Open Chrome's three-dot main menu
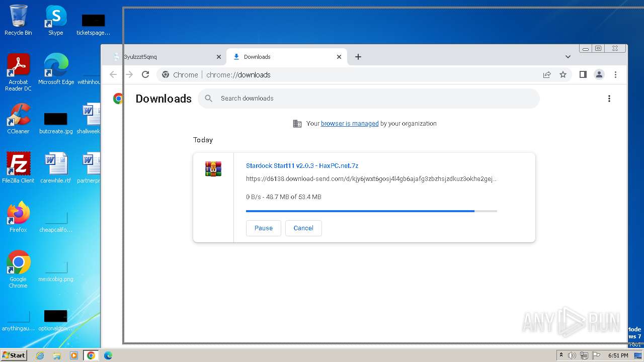This screenshot has width=644, height=362. (x=615, y=74)
